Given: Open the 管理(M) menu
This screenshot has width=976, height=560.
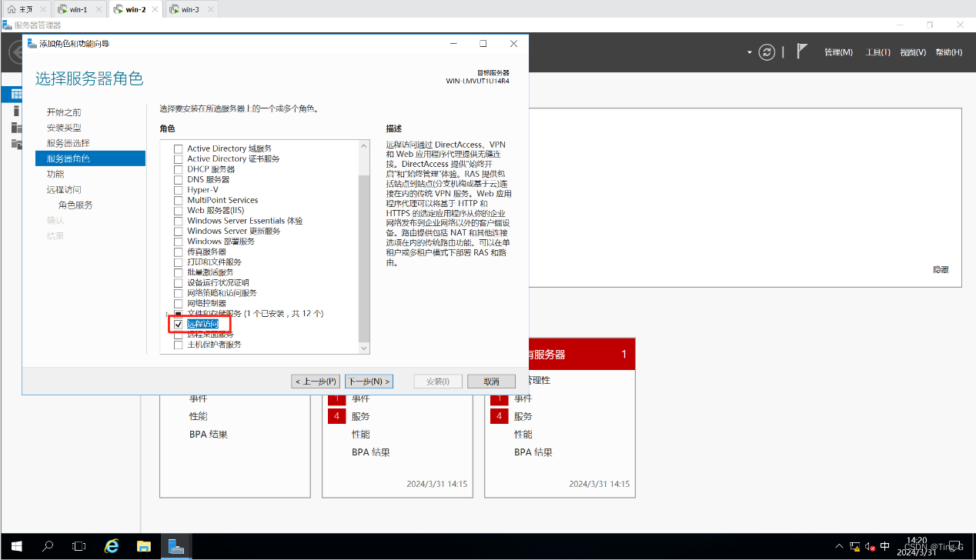Looking at the screenshot, I should (x=838, y=52).
